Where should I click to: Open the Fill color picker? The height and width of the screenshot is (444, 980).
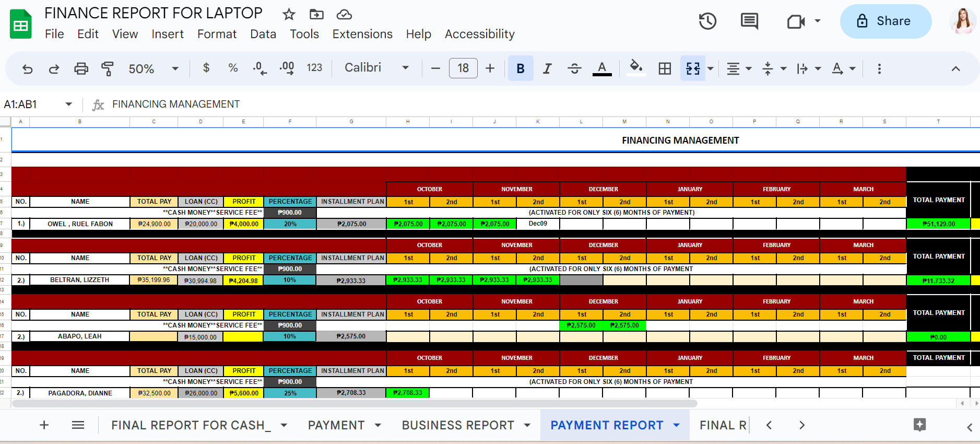click(635, 68)
